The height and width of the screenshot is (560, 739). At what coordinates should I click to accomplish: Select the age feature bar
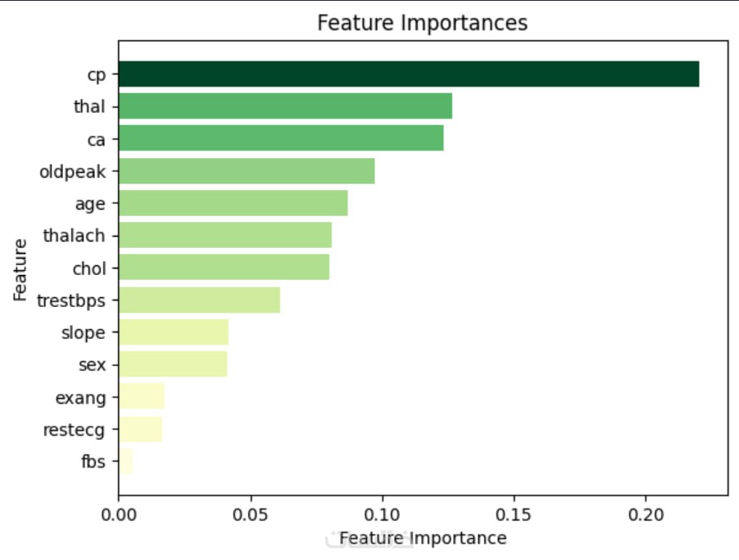[233, 203]
